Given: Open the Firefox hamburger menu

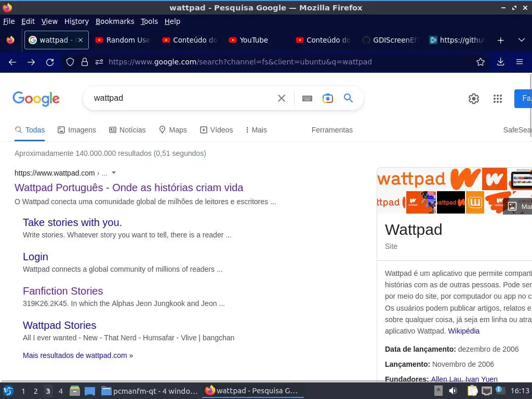Looking at the screenshot, I should pyautogui.click(x=520, y=62).
